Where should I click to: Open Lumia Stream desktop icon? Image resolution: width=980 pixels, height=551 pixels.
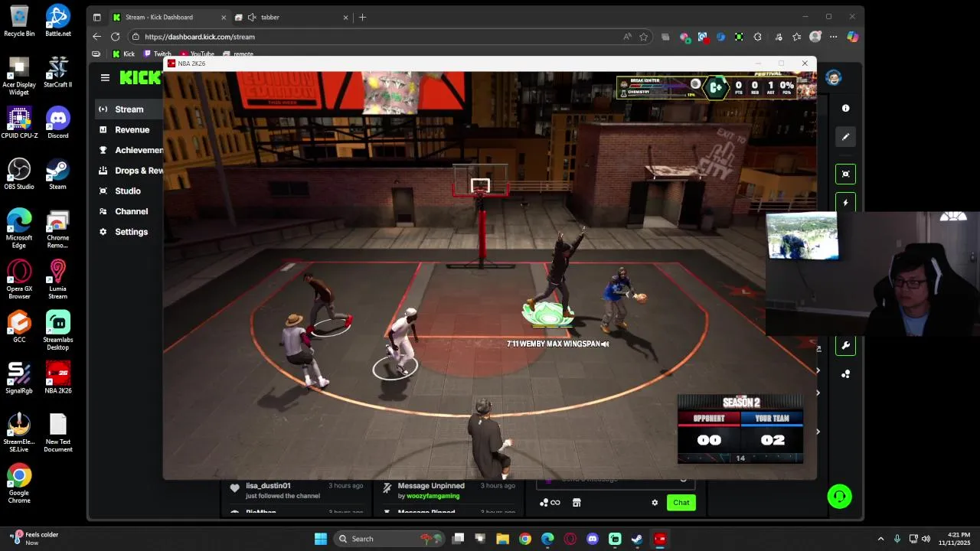(x=57, y=279)
